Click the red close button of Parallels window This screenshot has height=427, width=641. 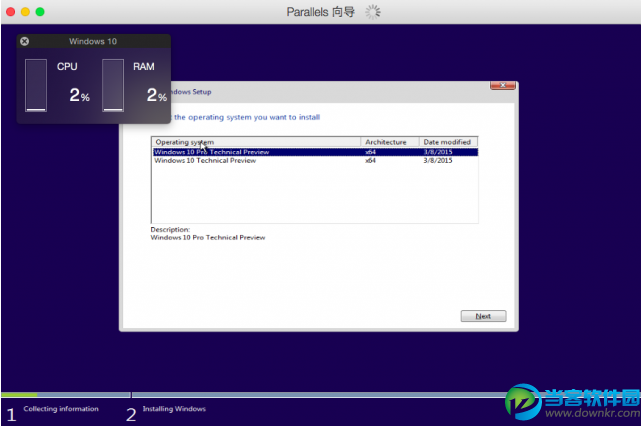tap(11, 12)
